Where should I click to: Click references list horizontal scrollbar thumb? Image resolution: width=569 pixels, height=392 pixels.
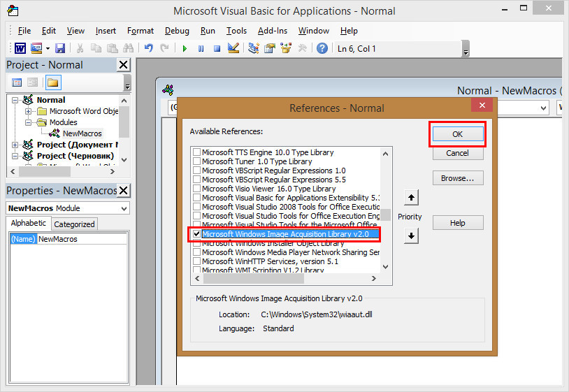coord(254,279)
